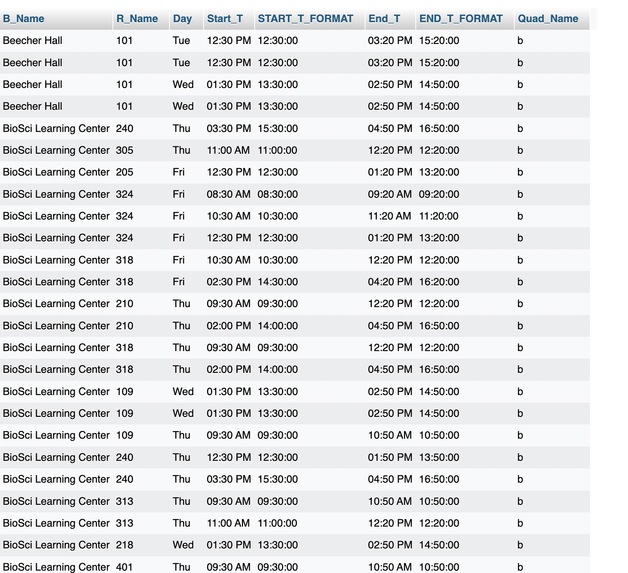Select room 313 in the 11:00 AM row
The height and width of the screenshot is (573, 628).
[x=125, y=523]
